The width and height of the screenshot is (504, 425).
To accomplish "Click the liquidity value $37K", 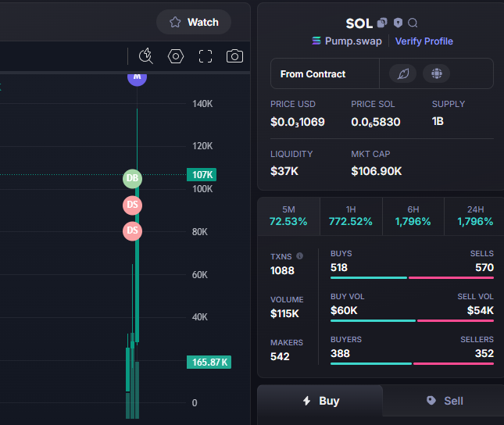I will click(x=284, y=171).
